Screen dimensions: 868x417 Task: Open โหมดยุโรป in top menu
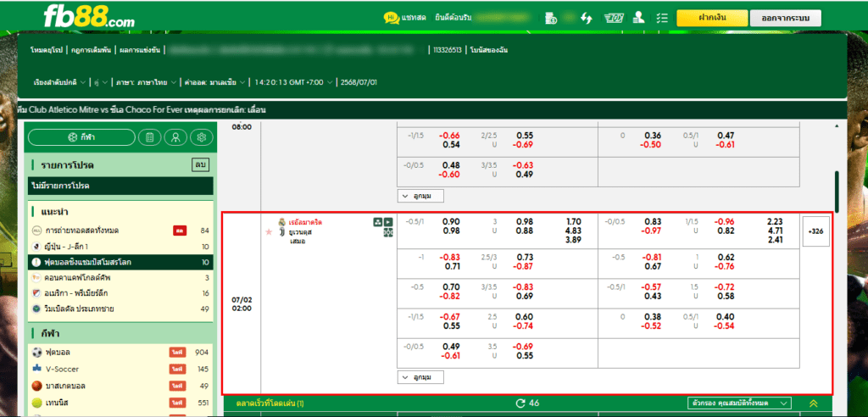[x=47, y=50]
